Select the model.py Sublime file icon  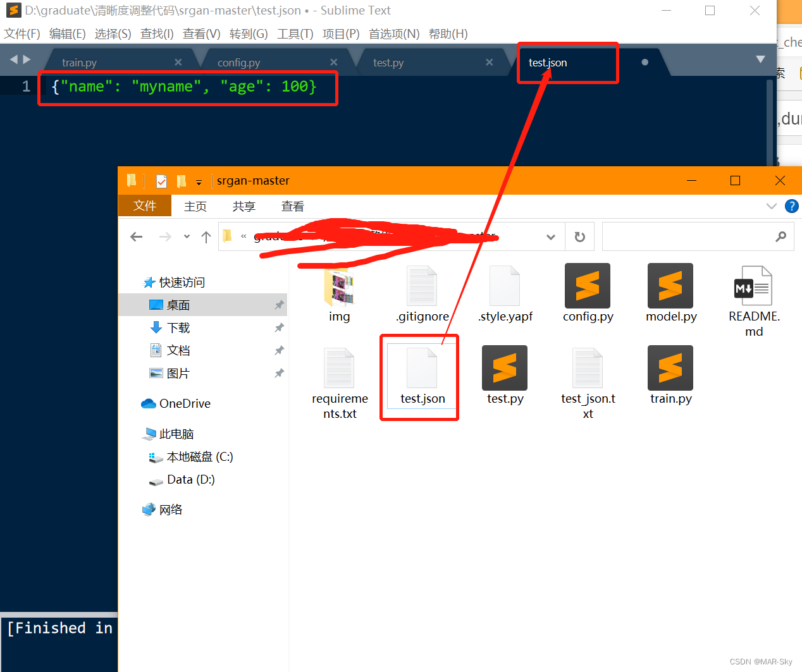pyautogui.click(x=670, y=286)
